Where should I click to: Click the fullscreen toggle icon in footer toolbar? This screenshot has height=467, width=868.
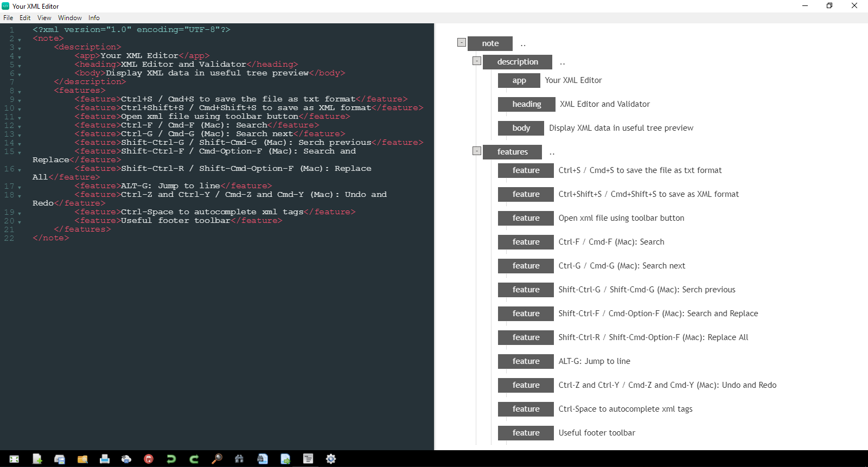[14, 459]
